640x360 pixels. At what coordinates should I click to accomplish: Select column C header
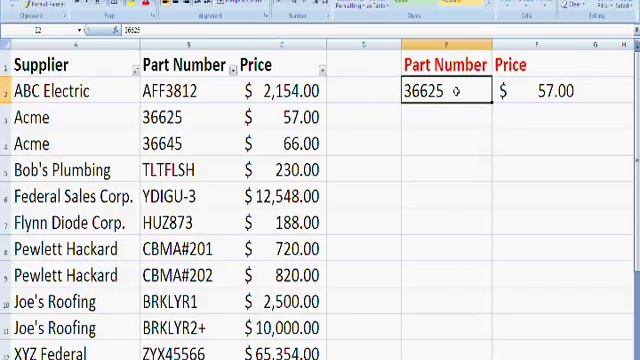coord(282,44)
